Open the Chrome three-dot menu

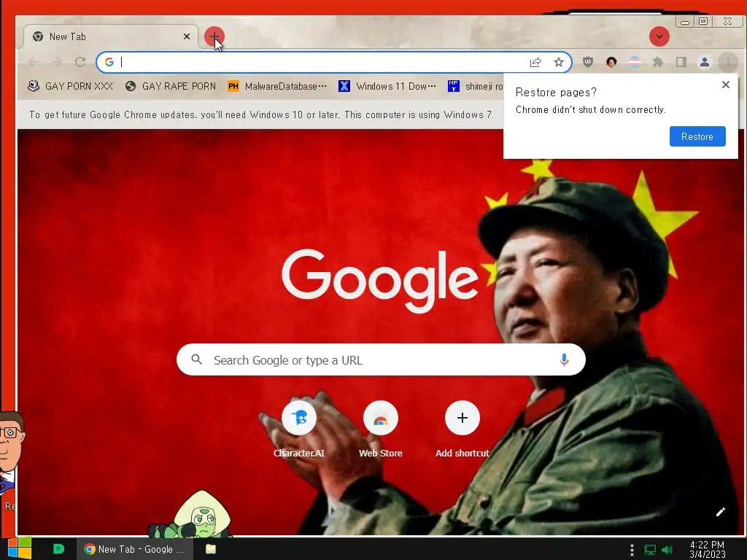(x=728, y=62)
